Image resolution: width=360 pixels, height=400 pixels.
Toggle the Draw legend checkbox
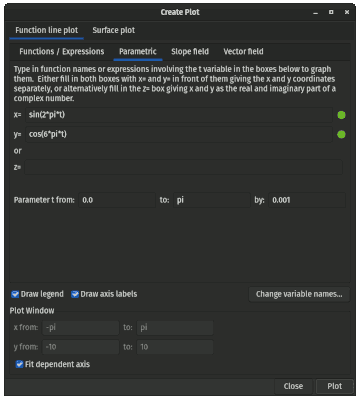pyautogui.click(x=15, y=294)
